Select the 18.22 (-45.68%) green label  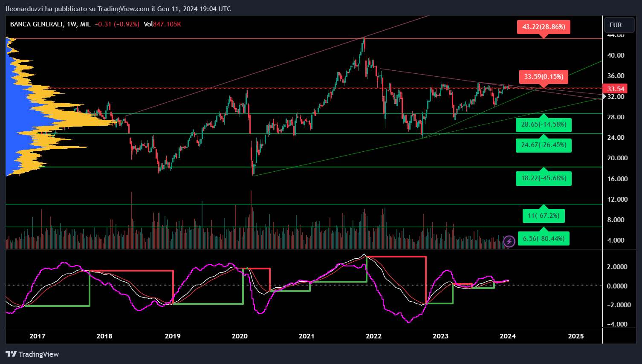coord(544,178)
